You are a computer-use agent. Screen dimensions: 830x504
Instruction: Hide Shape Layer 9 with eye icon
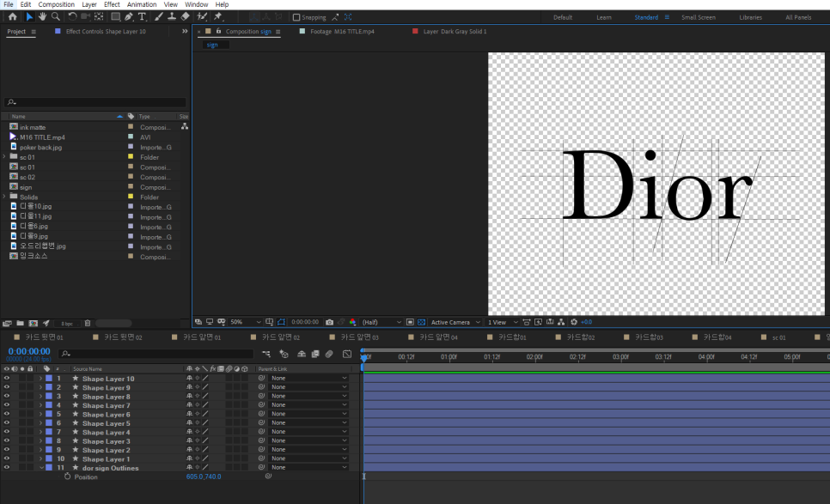tap(6, 387)
